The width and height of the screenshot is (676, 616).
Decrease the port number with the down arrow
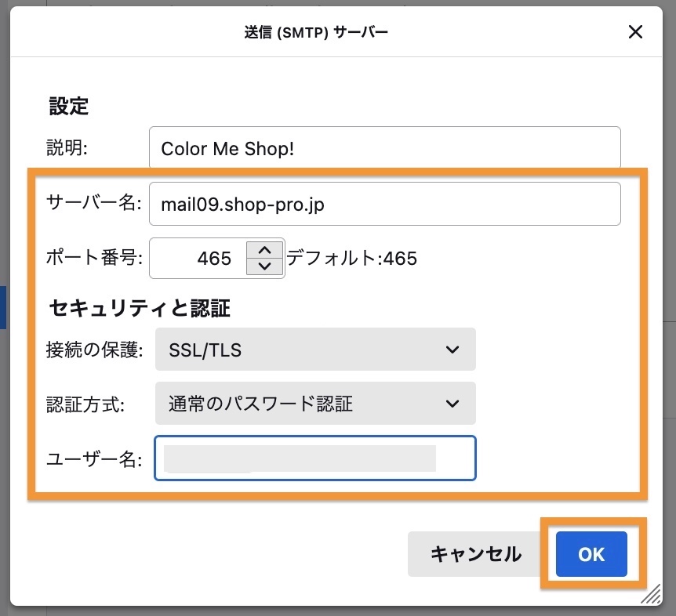pos(264,266)
